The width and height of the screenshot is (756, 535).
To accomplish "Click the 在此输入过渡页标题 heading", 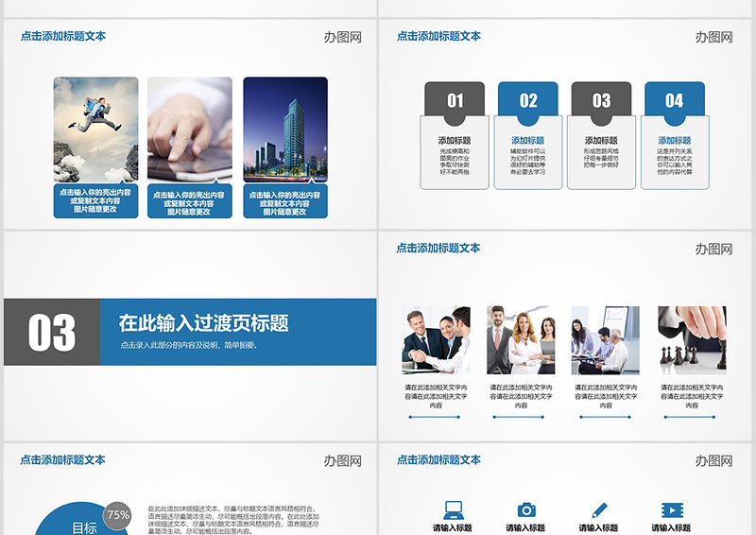I will coord(203,322).
